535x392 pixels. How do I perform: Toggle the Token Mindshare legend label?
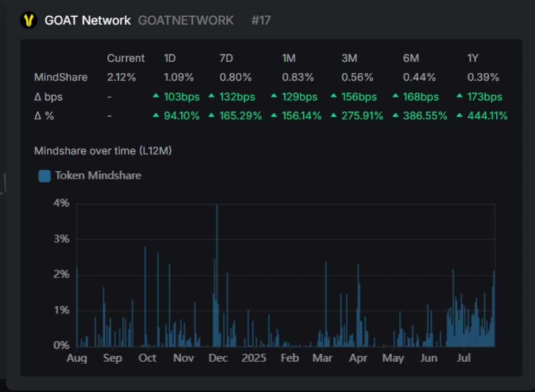click(99, 175)
